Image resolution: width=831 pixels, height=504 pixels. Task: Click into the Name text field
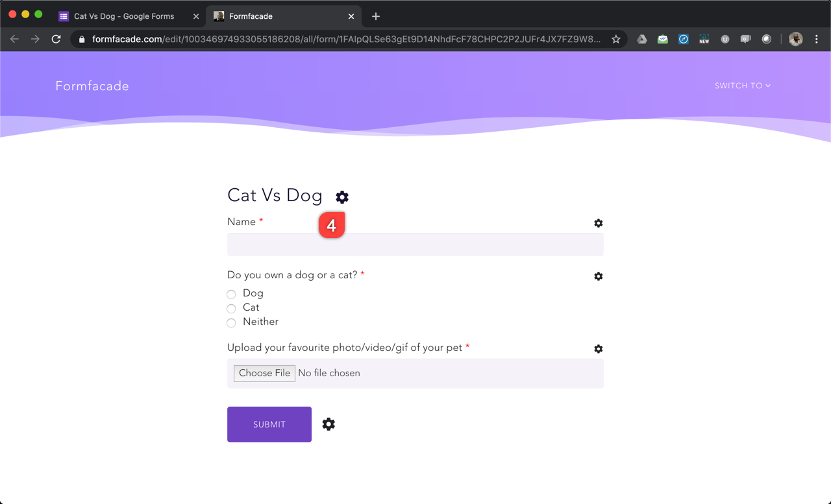click(x=415, y=245)
